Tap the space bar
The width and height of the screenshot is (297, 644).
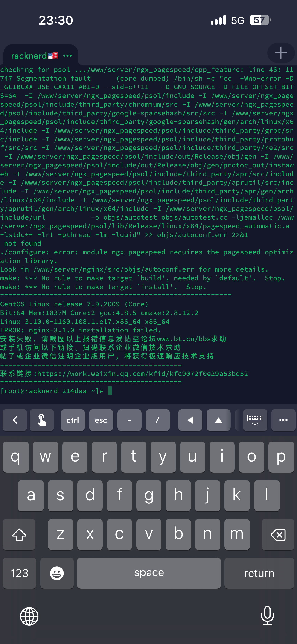coord(149,573)
